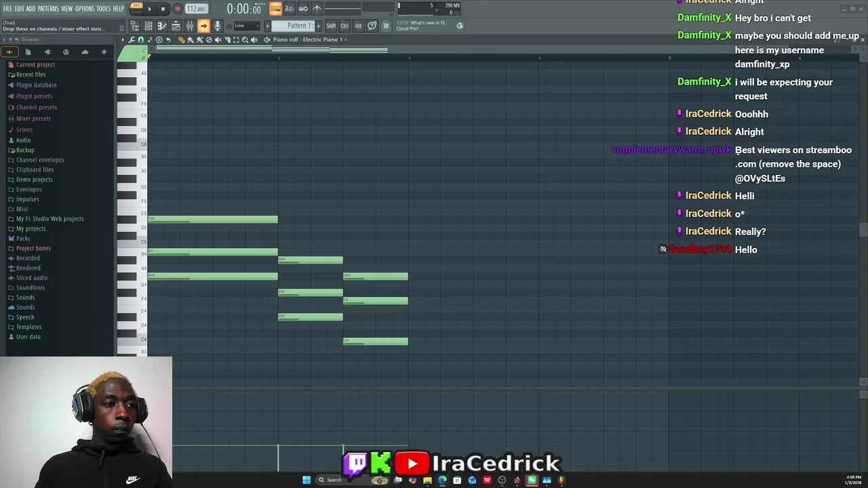Open the Line snap dropdown
The width and height of the screenshot is (868, 488).
point(247,26)
